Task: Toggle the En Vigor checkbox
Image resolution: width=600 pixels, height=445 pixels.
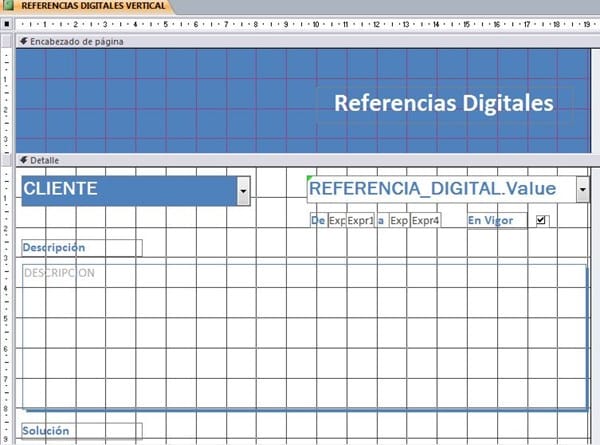Action: pos(541,220)
